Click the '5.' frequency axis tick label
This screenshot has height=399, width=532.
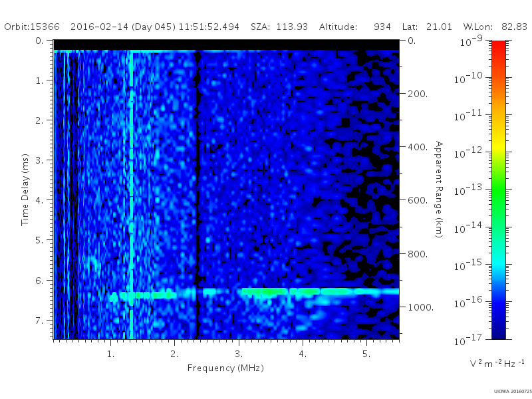pyautogui.click(x=366, y=354)
